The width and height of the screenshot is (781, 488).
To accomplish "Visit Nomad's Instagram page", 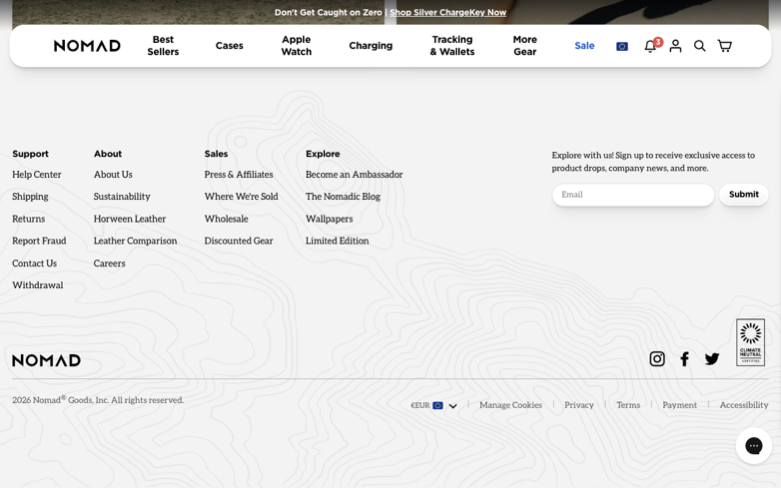I will point(657,359).
